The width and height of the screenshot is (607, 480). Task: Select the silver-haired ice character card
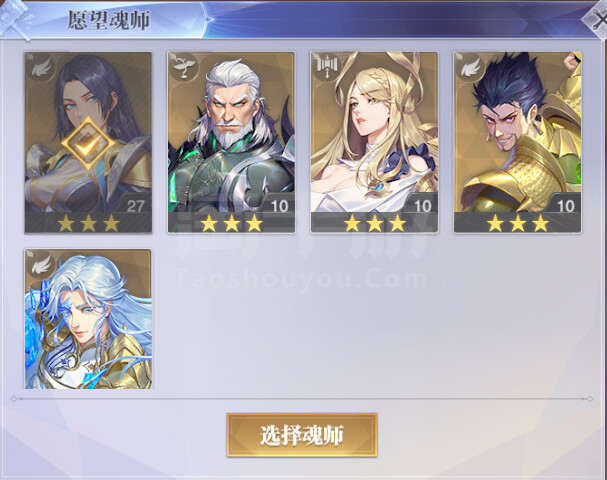[88, 319]
